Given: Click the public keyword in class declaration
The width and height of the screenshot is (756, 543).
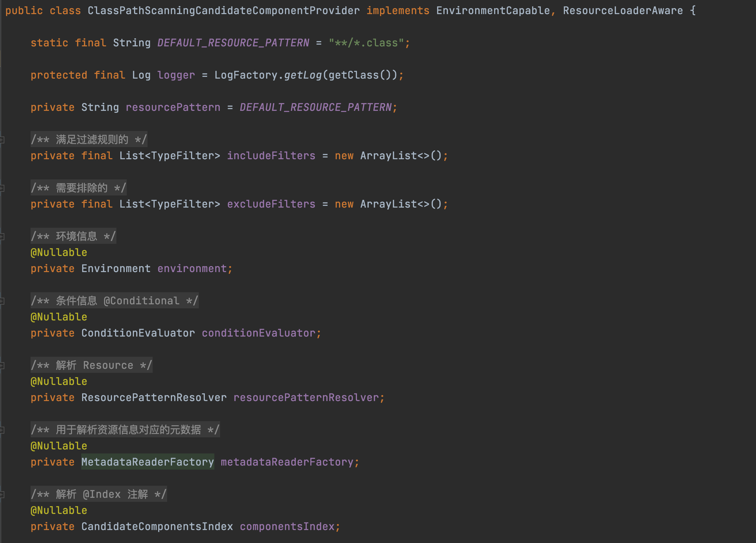Looking at the screenshot, I should tap(24, 11).
